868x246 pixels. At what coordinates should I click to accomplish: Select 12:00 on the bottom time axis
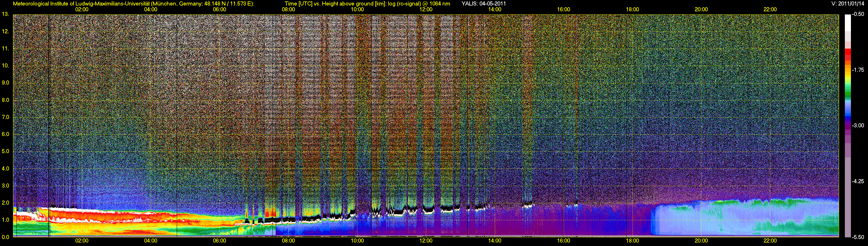click(x=426, y=241)
